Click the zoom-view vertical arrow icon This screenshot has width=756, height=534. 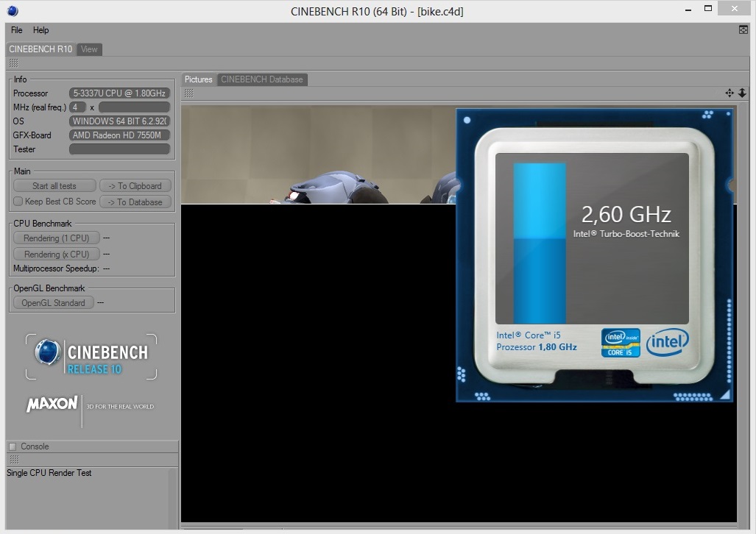point(743,93)
